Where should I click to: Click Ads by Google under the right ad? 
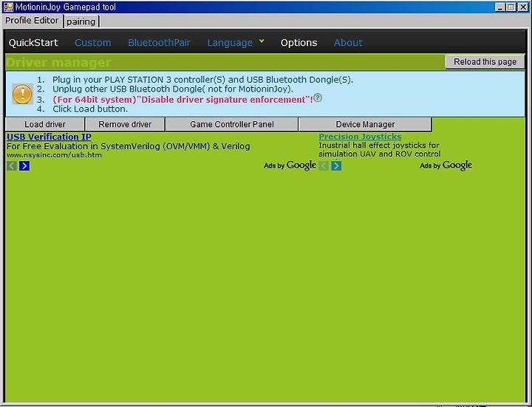click(446, 165)
